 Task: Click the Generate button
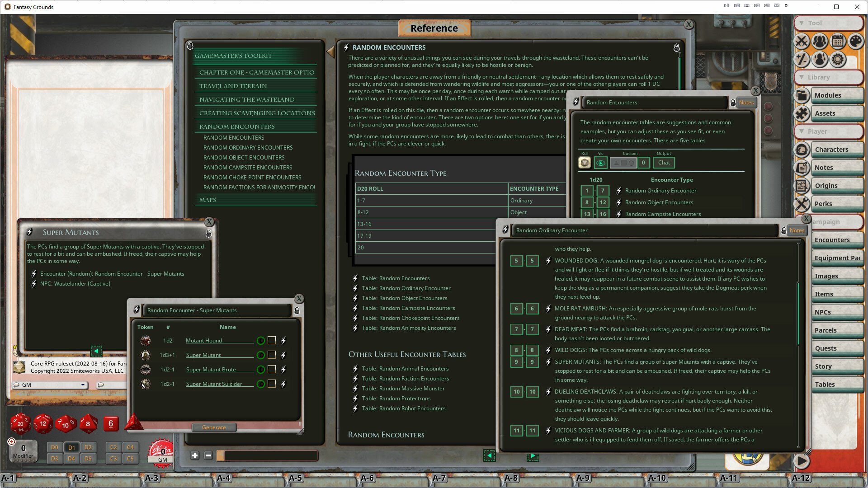pyautogui.click(x=214, y=427)
